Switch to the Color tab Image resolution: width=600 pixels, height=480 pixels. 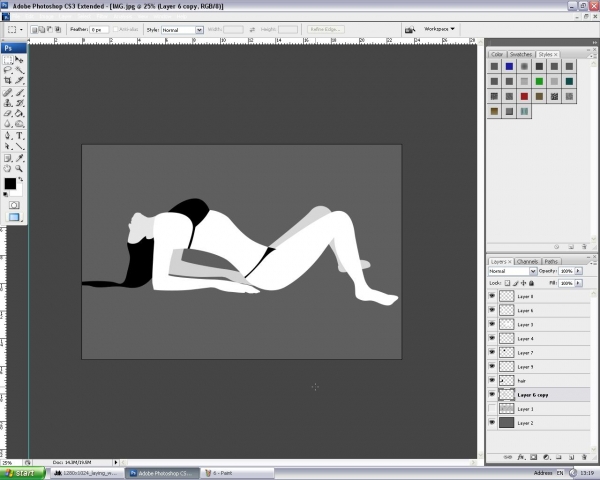click(x=497, y=54)
